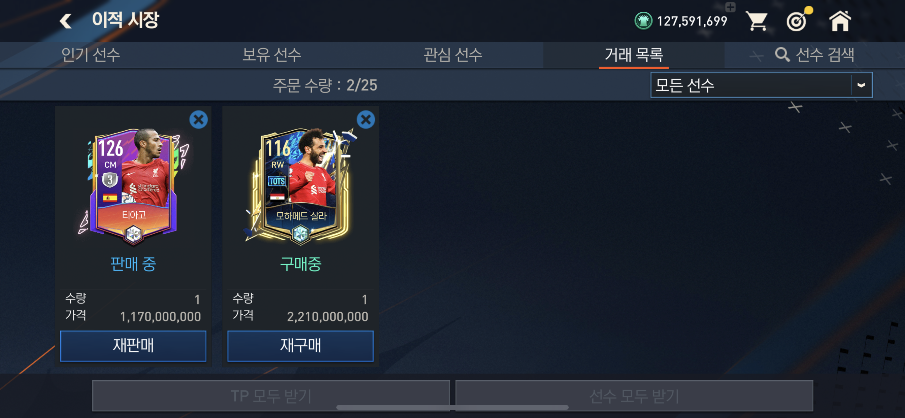Cancel the Mohamed Salah buy order X icon
This screenshot has width=905, height=418.
click(365, 120)
